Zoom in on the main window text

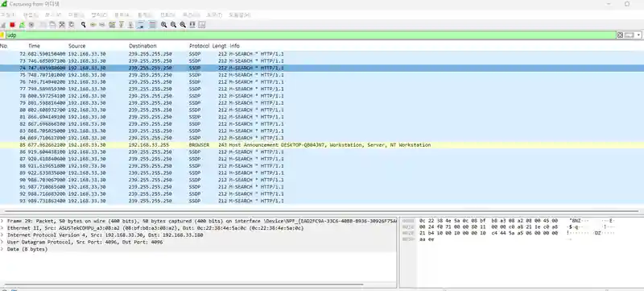164,25
